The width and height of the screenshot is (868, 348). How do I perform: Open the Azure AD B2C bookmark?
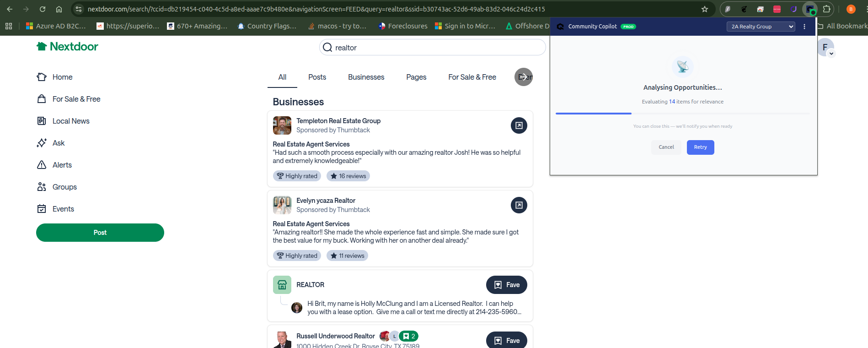point(56,26)
